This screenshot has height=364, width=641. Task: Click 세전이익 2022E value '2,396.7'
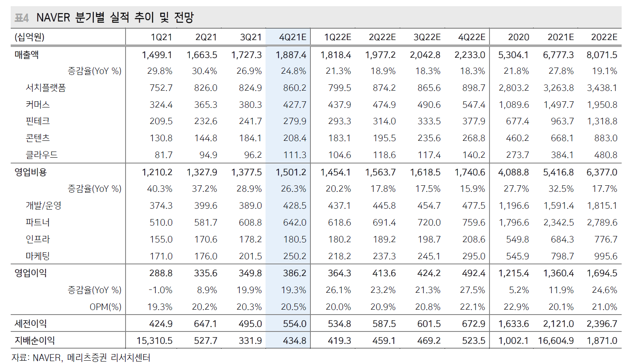[x=602, y=324]
